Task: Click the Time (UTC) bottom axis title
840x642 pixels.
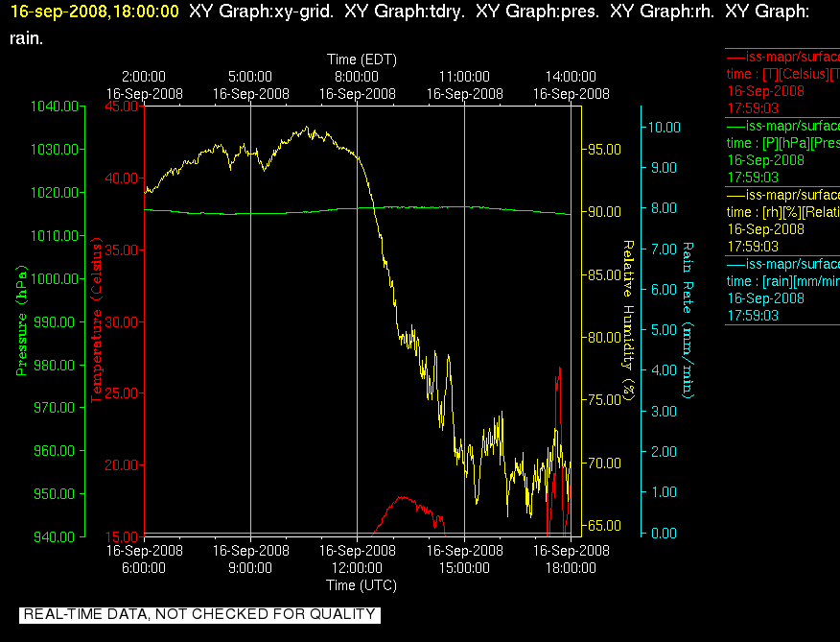Action: tap(362, 585)
